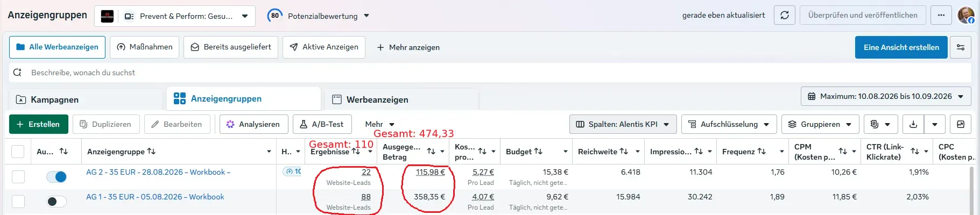980x215 pixels.
Task: Sort by the Anzeigengruppe column arrows
Action: pyautogui.click(x=151, y=152)
